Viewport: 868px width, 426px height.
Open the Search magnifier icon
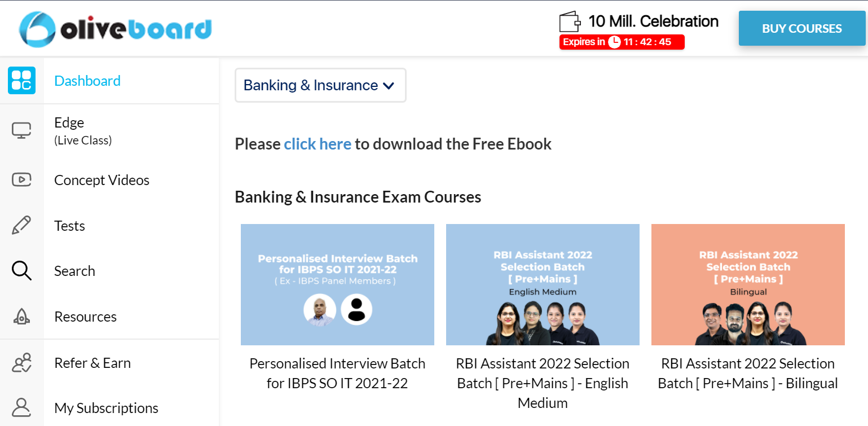pos(21,271)
